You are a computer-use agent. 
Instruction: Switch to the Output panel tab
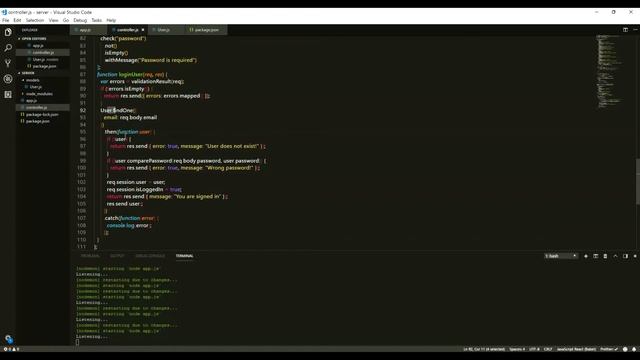click(117, 256)
